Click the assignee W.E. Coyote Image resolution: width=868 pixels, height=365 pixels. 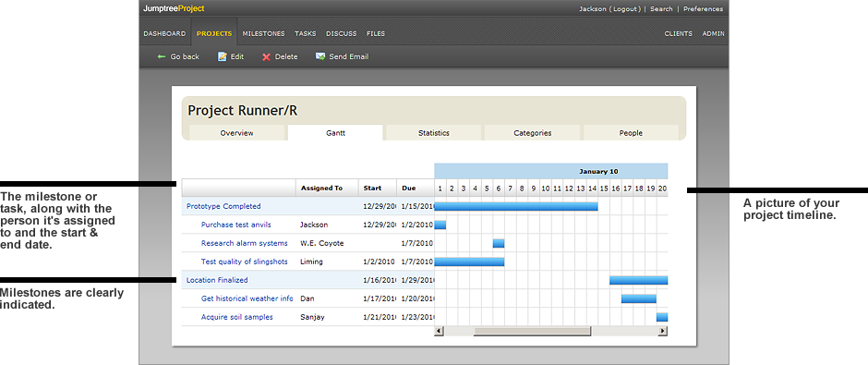click(x=321, y=243)
